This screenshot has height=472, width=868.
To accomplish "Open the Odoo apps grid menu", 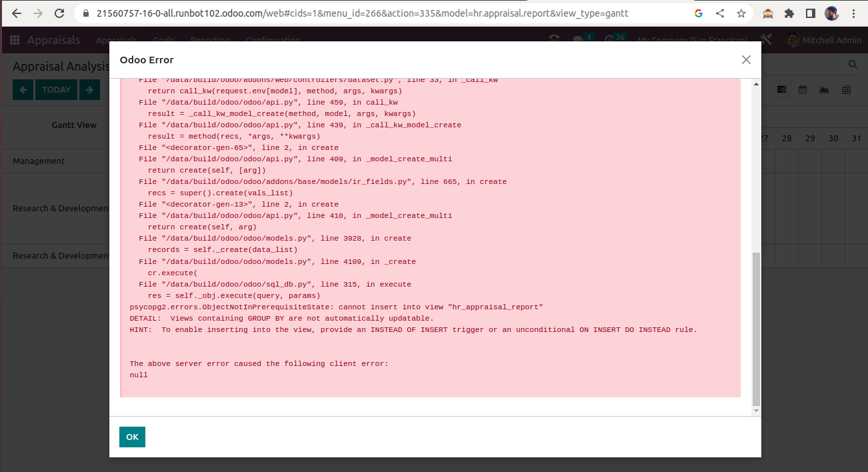I will (14, 40).
